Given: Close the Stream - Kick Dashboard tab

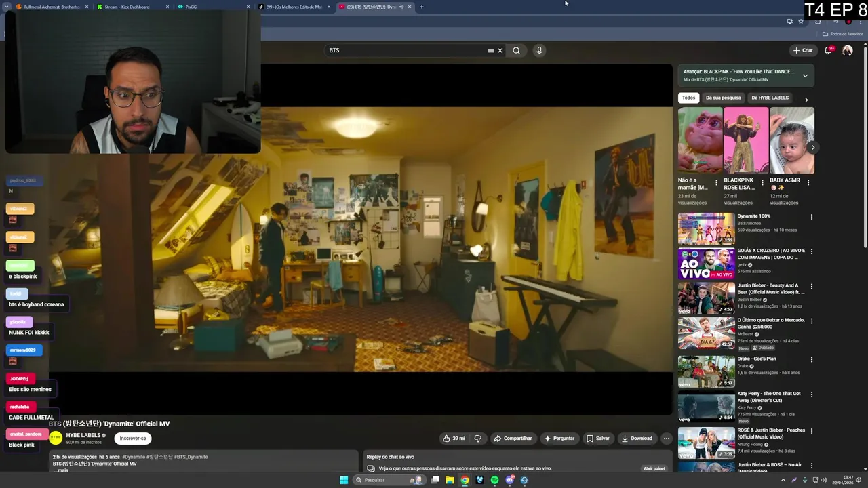Looking at the screenshot, I should click(x=167, y=7).
